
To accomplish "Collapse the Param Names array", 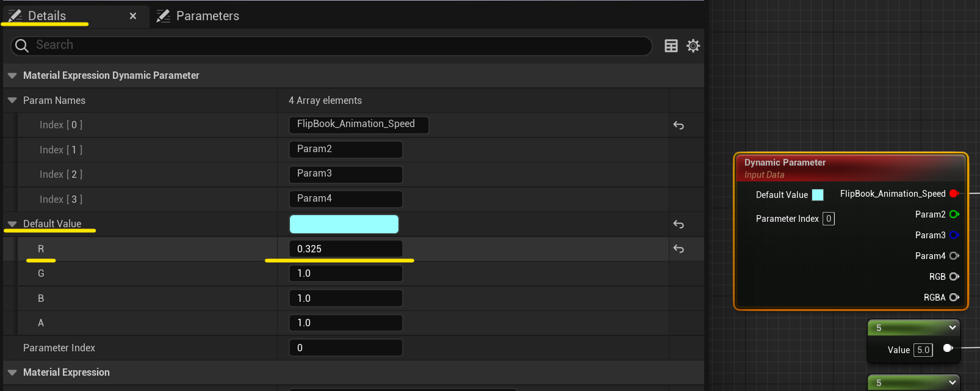I will 12,100.
